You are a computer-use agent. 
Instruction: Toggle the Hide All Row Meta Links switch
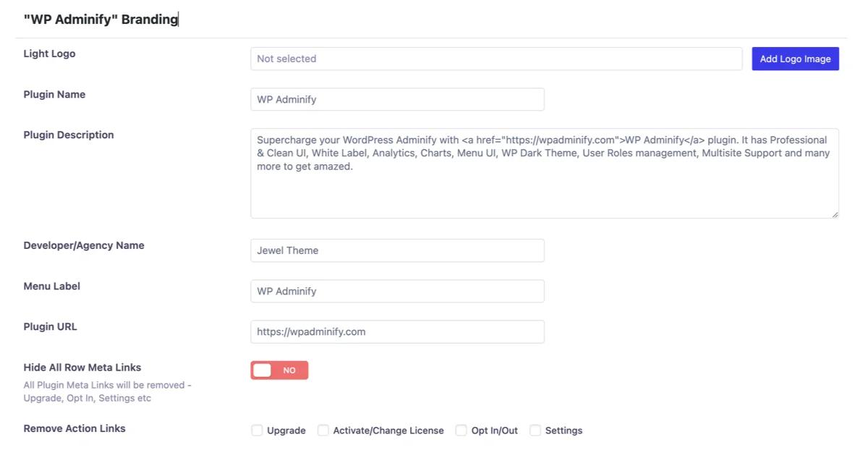point(279,370)
